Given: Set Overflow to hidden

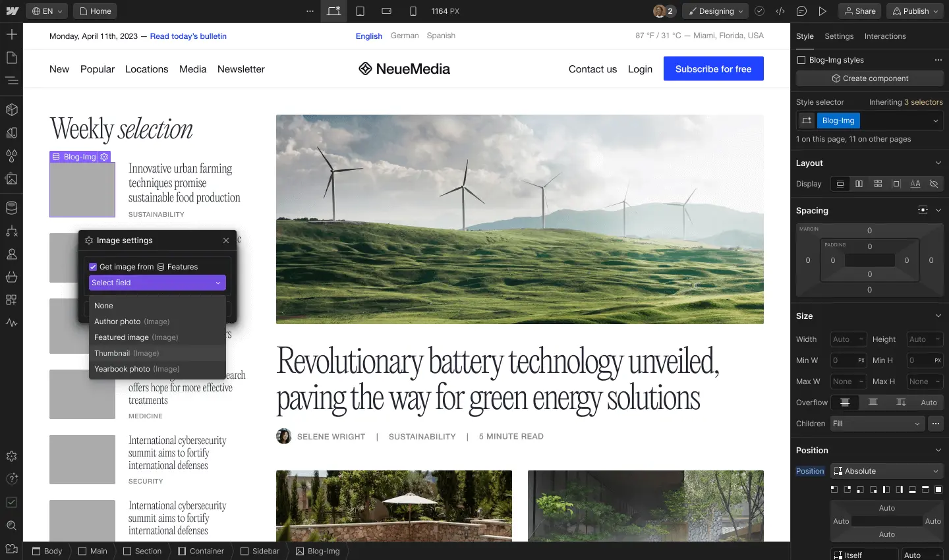Looking at the screenshot, I should [x=871, y=403].
